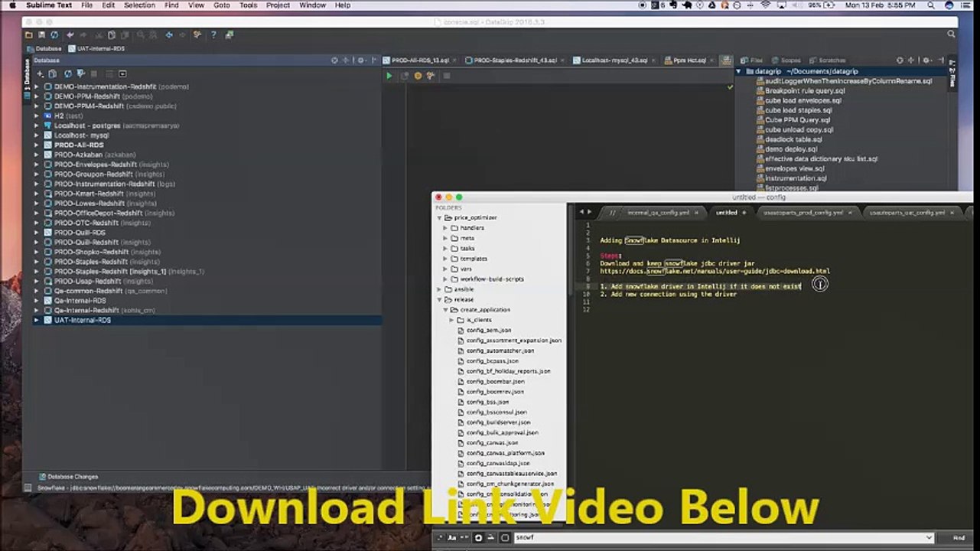
Task: Click the plus icon to add a data source
Action: [x=39, y=73]
